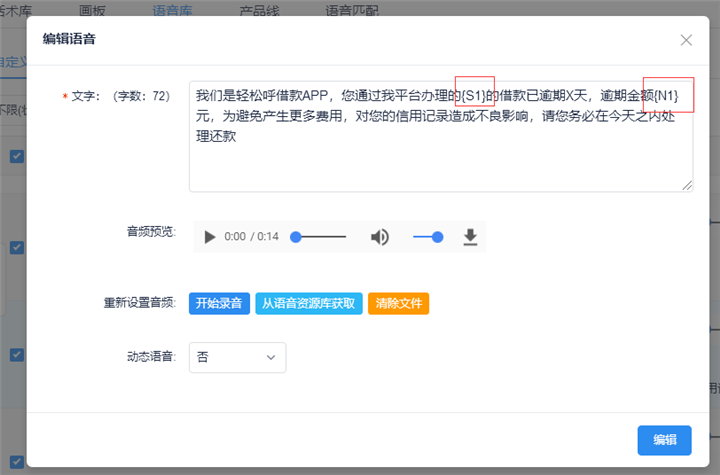Mute the audio using the speaker icon
The image size is (720, 475).
pos(380,237)
